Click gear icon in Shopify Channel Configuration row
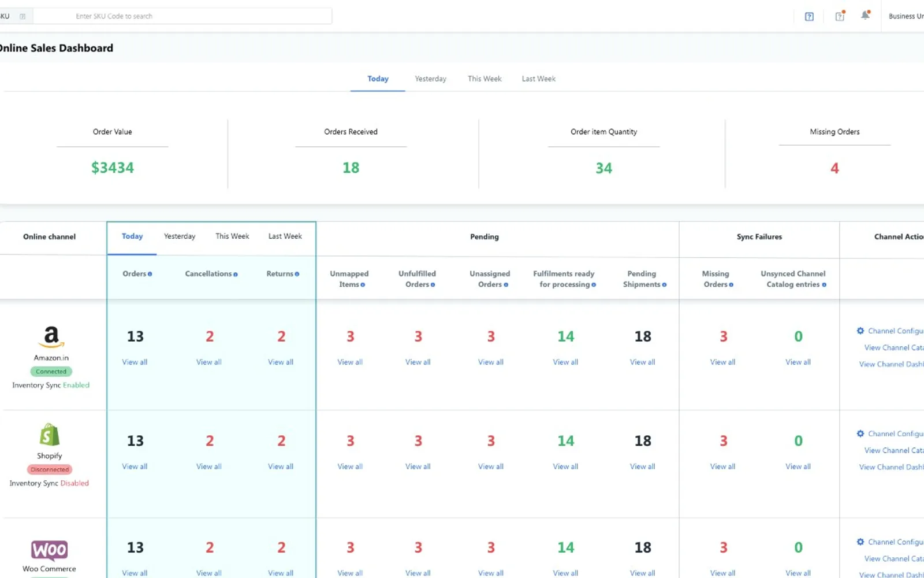The height and width of the screenshot is (578, 924). tap(860, 433)
